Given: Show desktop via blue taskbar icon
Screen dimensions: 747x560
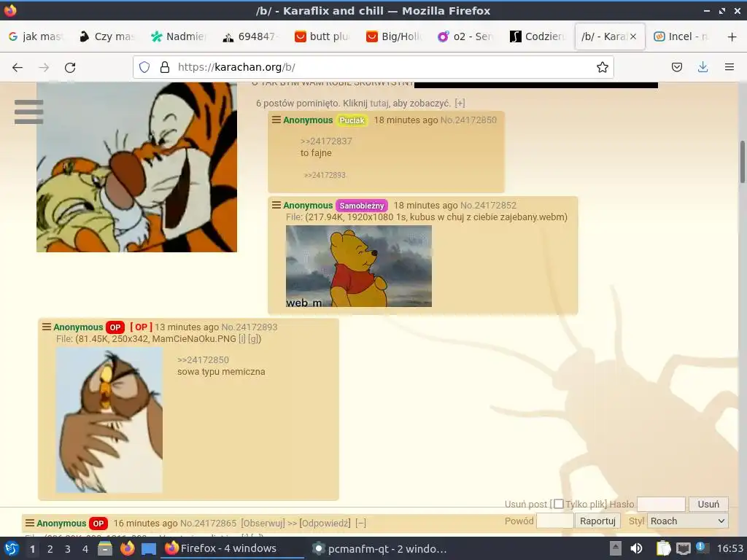Looking at the screenshot, I should point(149,549).
